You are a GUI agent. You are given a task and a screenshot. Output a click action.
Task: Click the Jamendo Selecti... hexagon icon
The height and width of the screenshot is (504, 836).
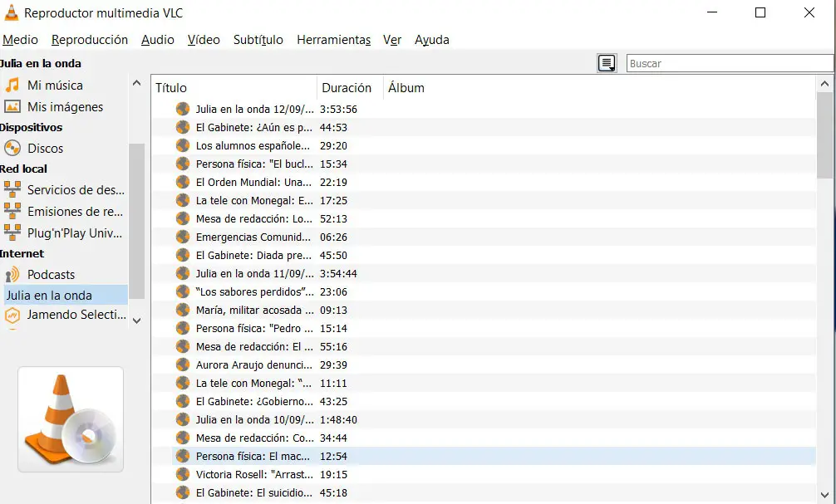tap(12, 316)
